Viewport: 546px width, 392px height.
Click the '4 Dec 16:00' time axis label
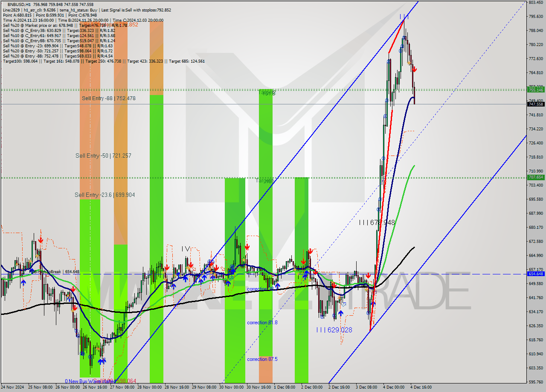[x=422, y=387]
